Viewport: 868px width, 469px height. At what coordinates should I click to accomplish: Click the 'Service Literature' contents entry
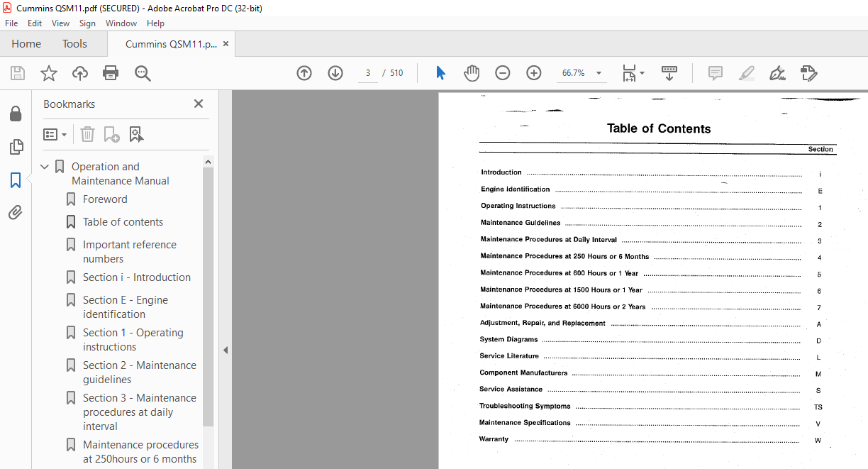(x=508, y=356)
